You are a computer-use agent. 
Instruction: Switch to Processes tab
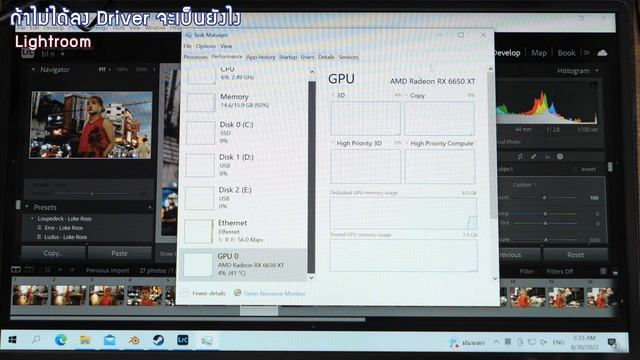pyautogui.click(x=196, y=57)
